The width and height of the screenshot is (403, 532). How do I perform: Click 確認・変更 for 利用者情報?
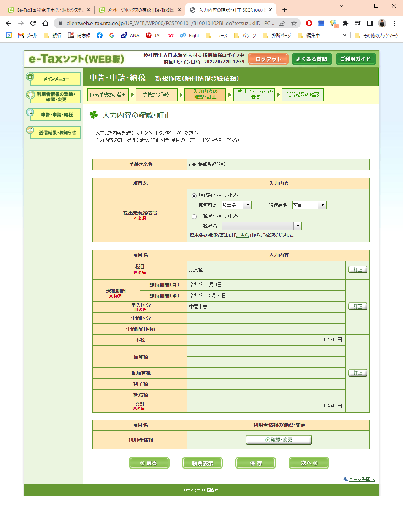point(279,440)
